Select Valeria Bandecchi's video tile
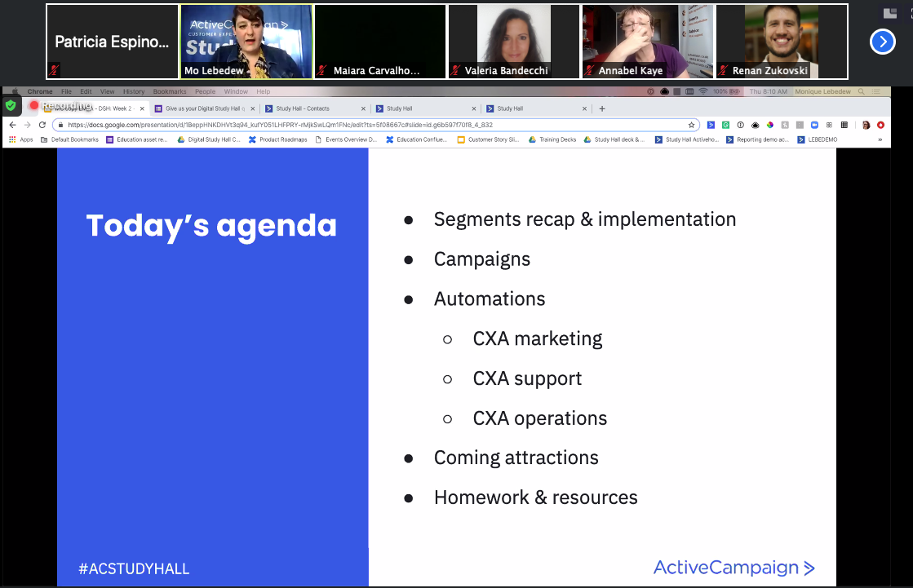Screen dimensions: 913x588 (514, 42)
